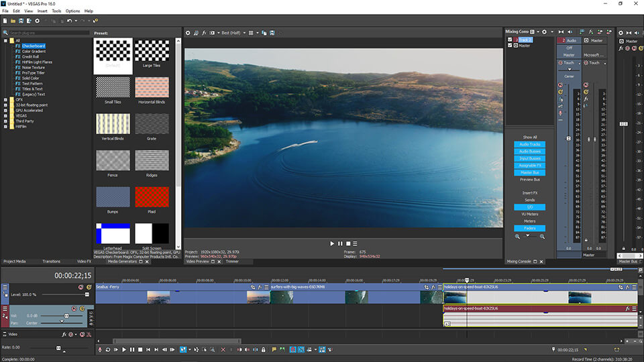This screenshot has width=644, height=362.
Task: Click the Dim Output icon in the Mixing Console toolbar
Action: point(570,32)
